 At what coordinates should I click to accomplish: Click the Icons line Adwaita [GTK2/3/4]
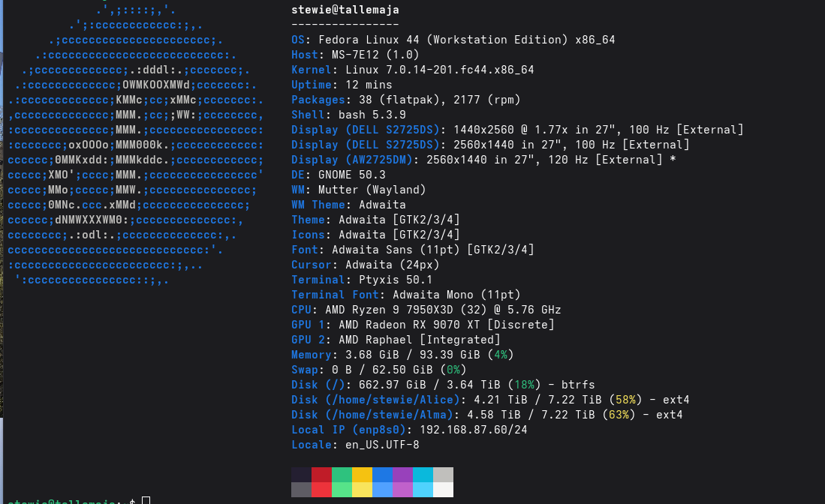[x=375, y=235]
